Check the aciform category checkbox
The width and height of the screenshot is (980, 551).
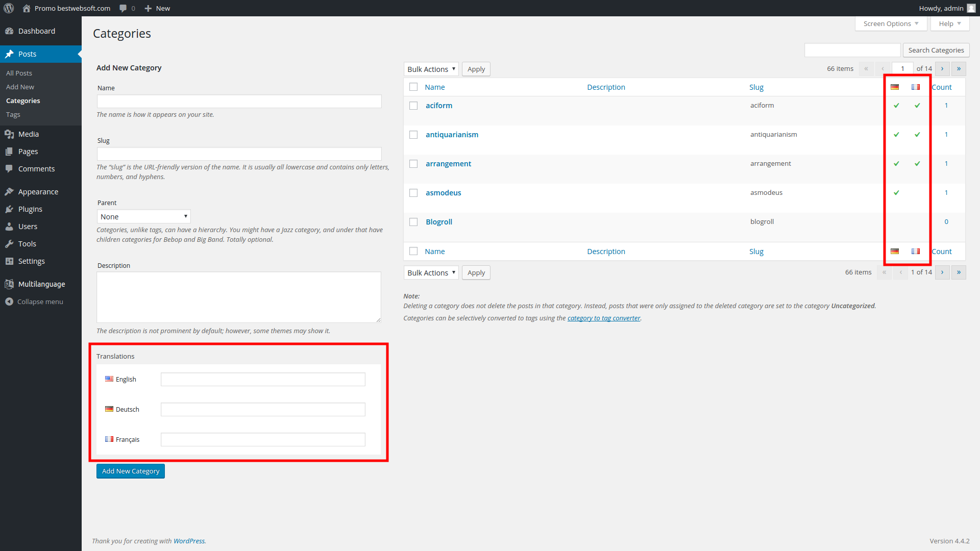click(x=413, y=106)
